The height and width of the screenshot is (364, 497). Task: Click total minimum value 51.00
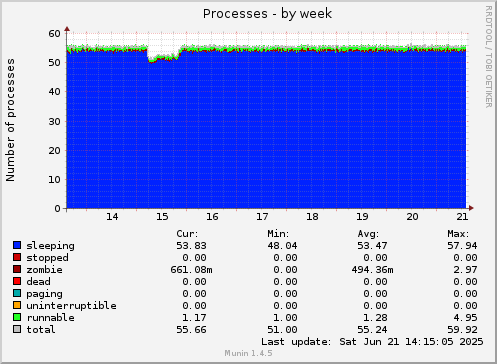tap(282, 330)
